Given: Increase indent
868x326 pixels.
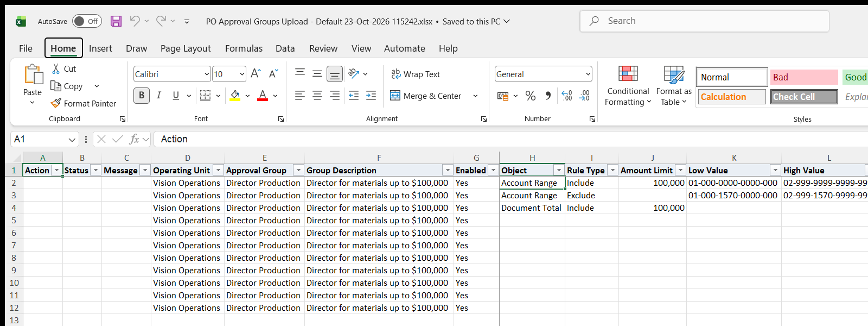Looking at the screenshot, I should (371, 96).
